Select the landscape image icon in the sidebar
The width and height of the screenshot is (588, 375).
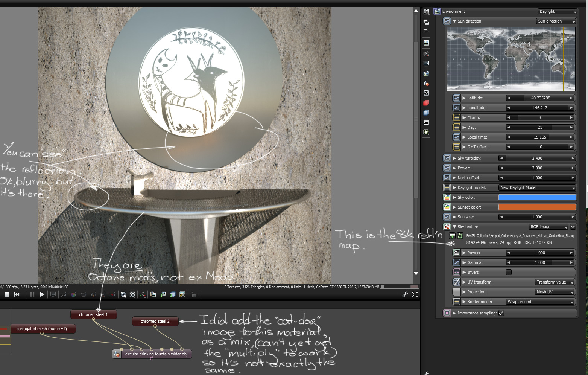coord(426,43)
